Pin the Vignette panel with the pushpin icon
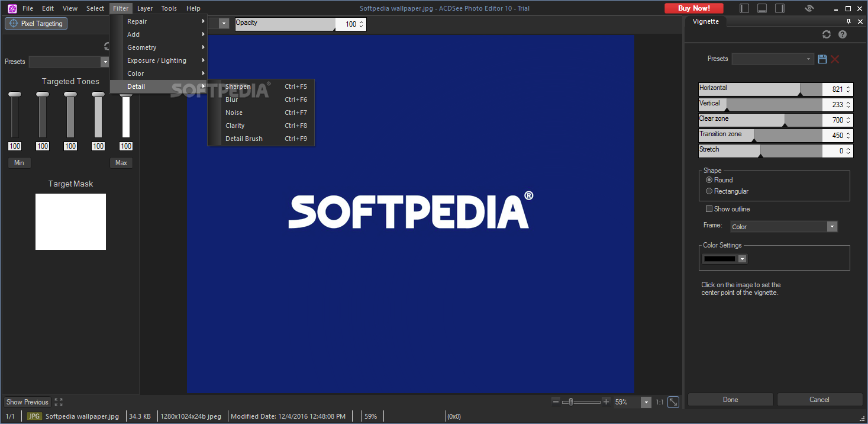Image resolution: width=868 pixels, height=424 pixels. 848,21
